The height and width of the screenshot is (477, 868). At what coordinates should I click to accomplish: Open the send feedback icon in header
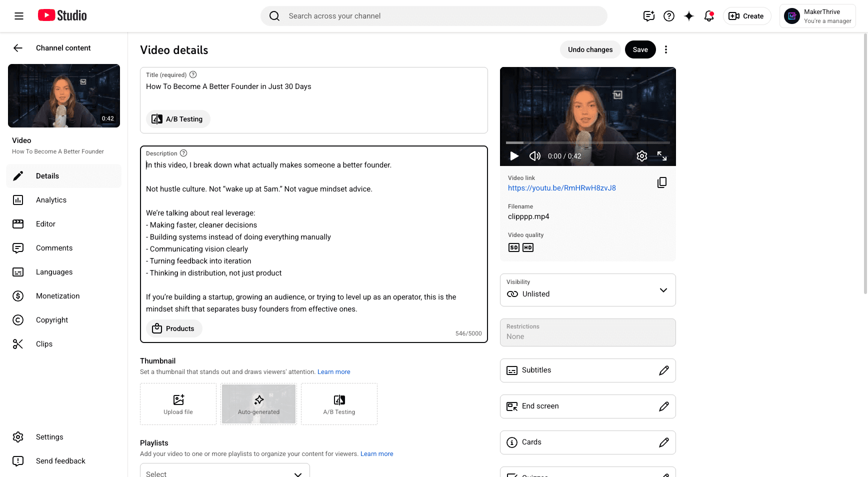[649, 16]
